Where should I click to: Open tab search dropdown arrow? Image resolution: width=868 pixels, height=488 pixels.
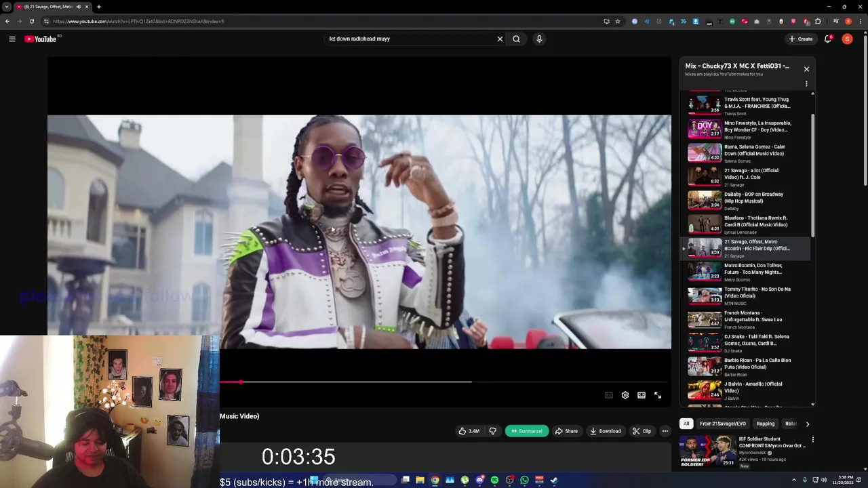[7, 7]
